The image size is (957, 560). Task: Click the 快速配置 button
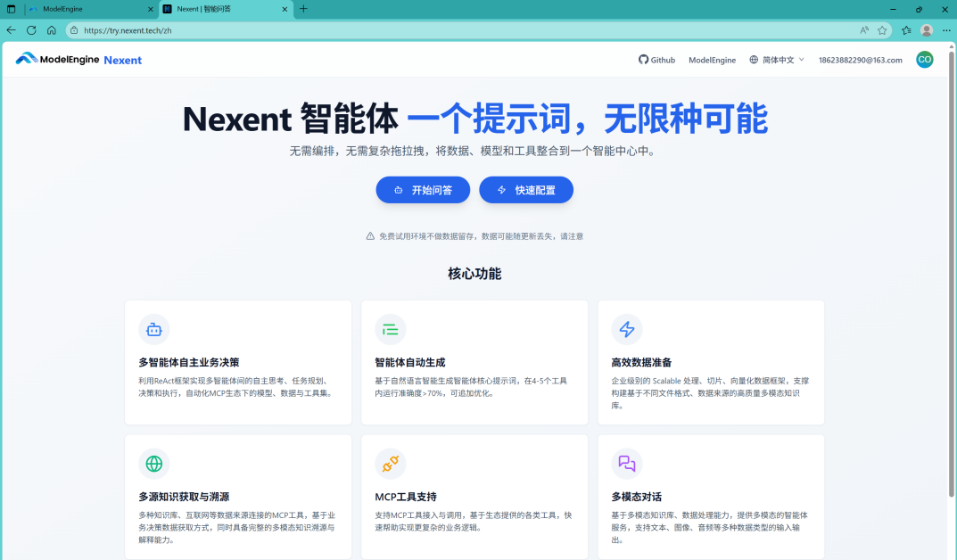526,190
